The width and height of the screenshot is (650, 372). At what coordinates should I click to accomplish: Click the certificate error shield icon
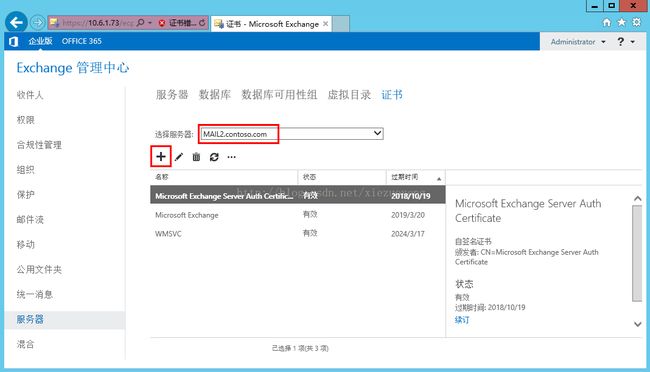(162, 23)
